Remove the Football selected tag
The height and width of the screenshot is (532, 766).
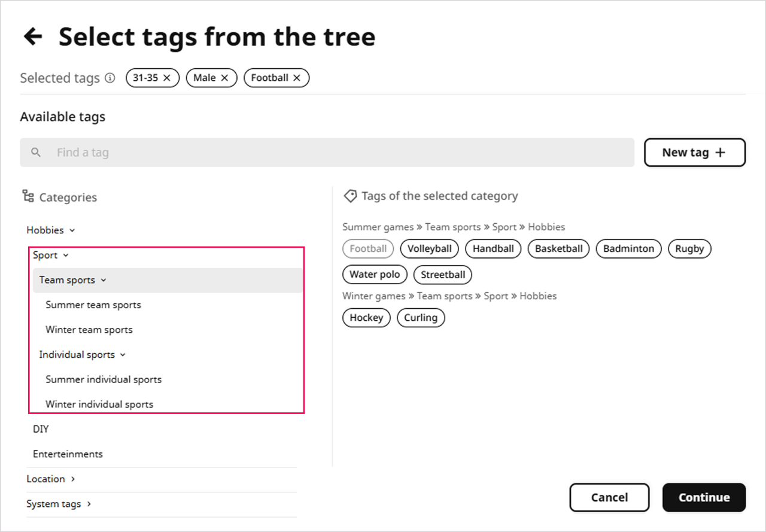[x=297, y=78]
